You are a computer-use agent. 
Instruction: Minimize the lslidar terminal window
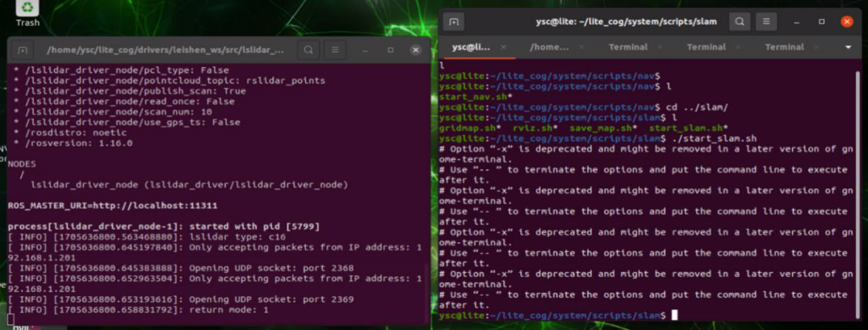tap(366, 50)
